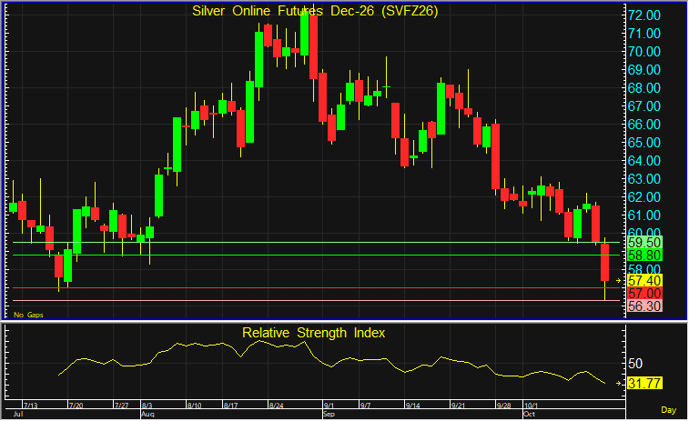Click the 67.00 price axis label
This screenshot has height=421, width=689.
[x=644, y=106]
